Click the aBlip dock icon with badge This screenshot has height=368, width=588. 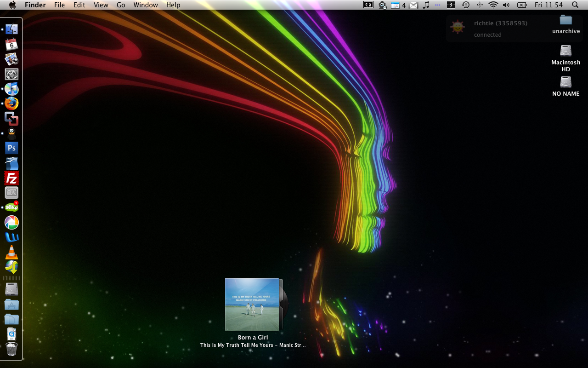pyautogui.click(x=11, y=207)
